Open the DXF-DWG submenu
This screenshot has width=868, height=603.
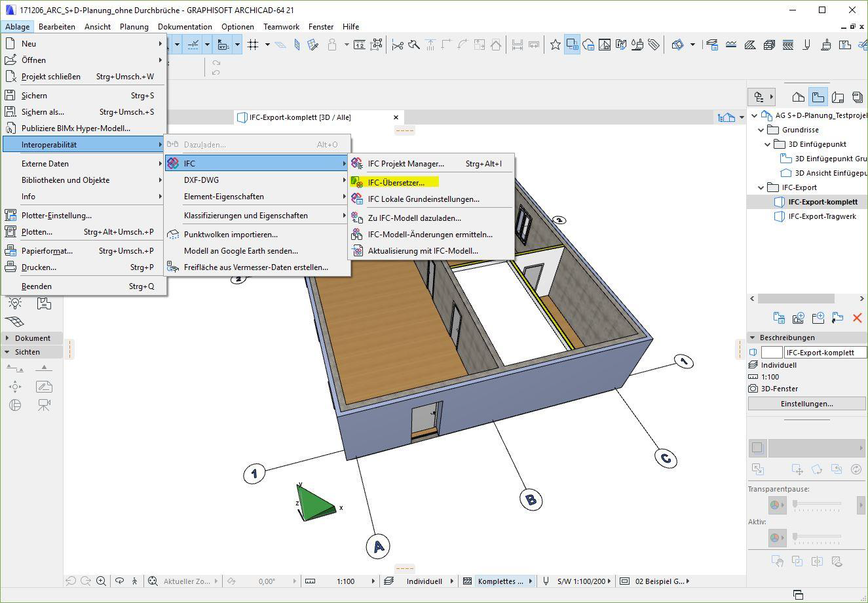pos(257,180)
